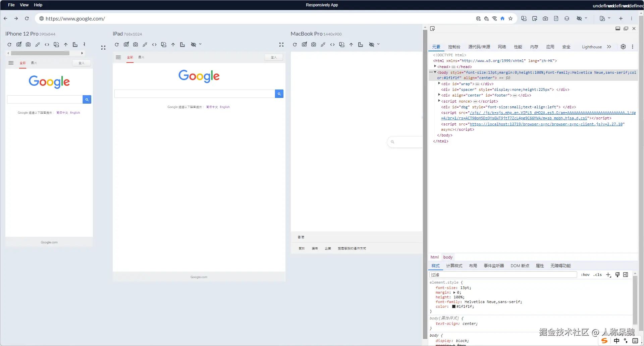Screen dimensions: 644x346
Task: Show more DevTools tabs
Action: click(x=609, y=47)
